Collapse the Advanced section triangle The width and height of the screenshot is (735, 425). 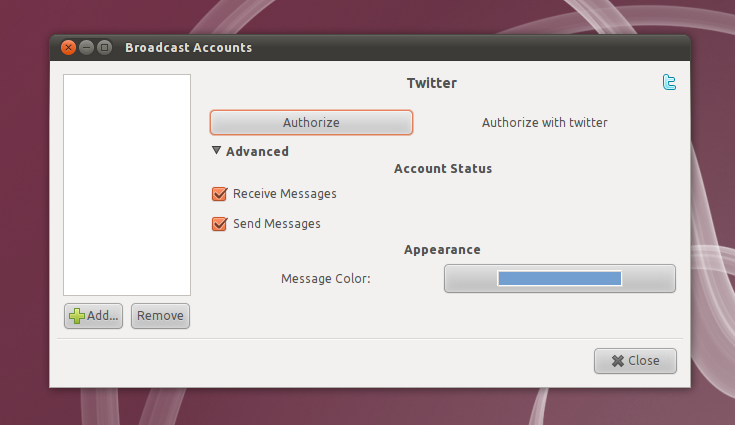[x=216, y=150]
